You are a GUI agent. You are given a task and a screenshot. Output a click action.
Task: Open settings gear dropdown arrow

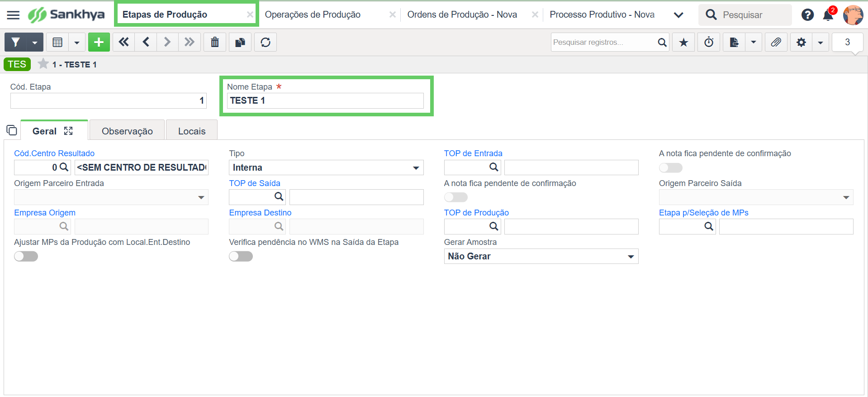click(x=820, y=42)
